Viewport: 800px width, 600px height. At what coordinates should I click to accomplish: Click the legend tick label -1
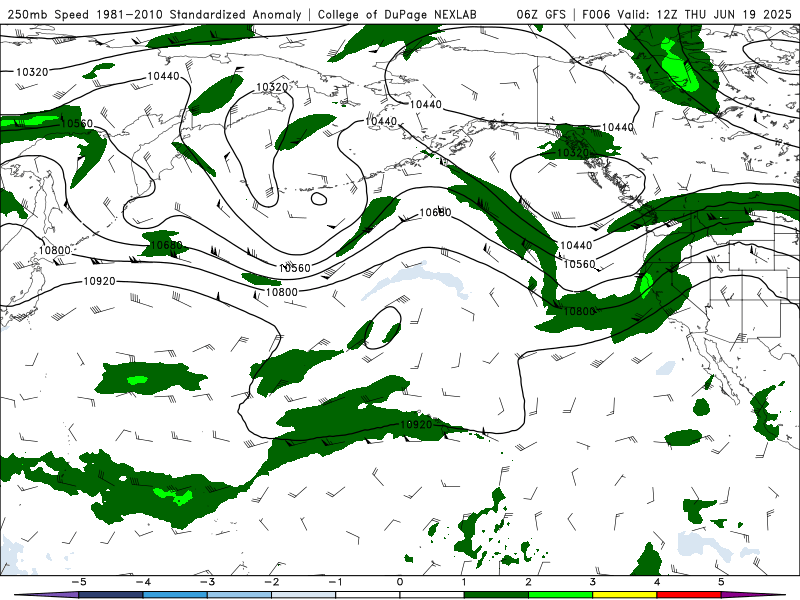click(x=335, y=582)
